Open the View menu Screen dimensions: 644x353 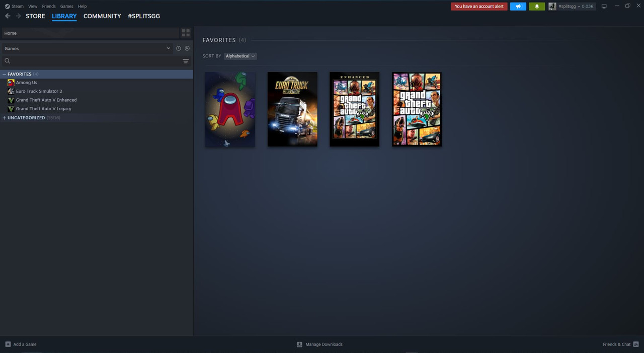[33, 7]
